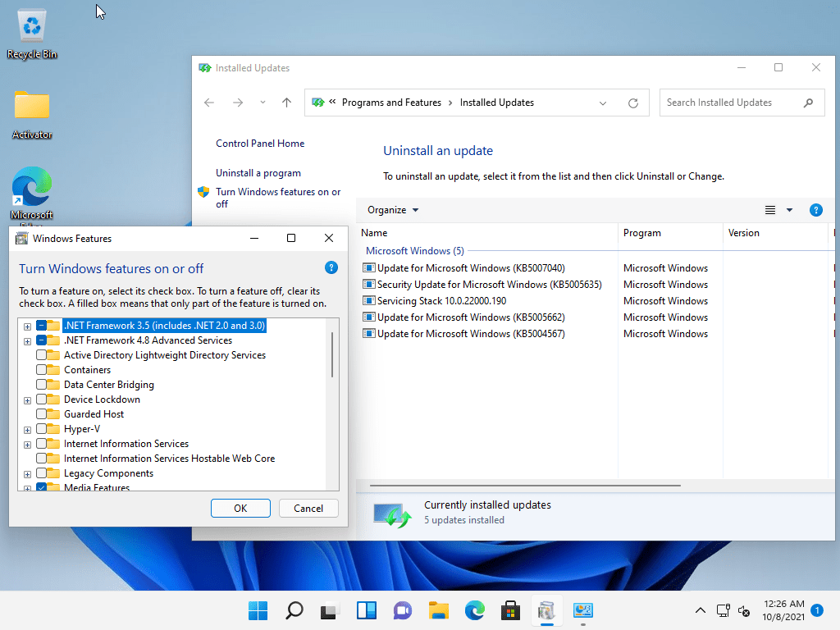
Task: Expand Internet Information Services tree node
Action: 27,445
